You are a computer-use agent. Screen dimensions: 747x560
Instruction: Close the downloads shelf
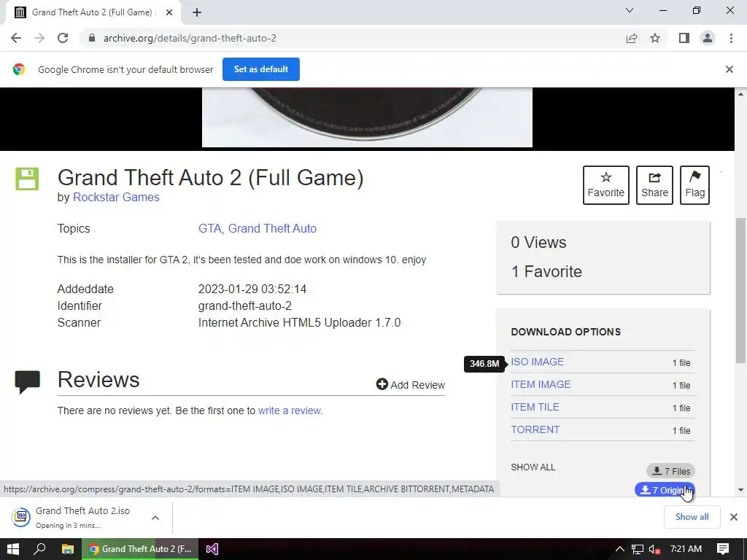tap(734, 517)
